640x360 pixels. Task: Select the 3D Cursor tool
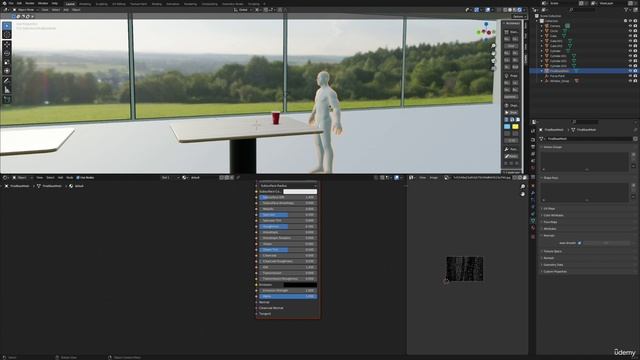(7, 35)
